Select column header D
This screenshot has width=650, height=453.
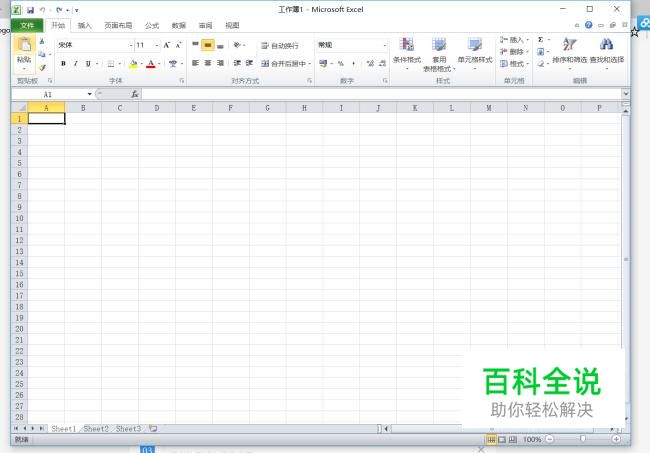[157, 108]
